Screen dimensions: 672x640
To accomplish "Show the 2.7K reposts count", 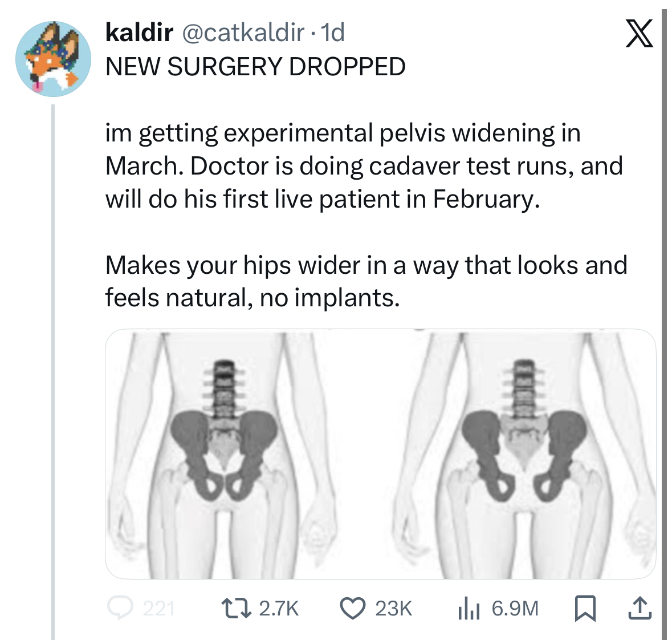I will (x=279, y=609).
